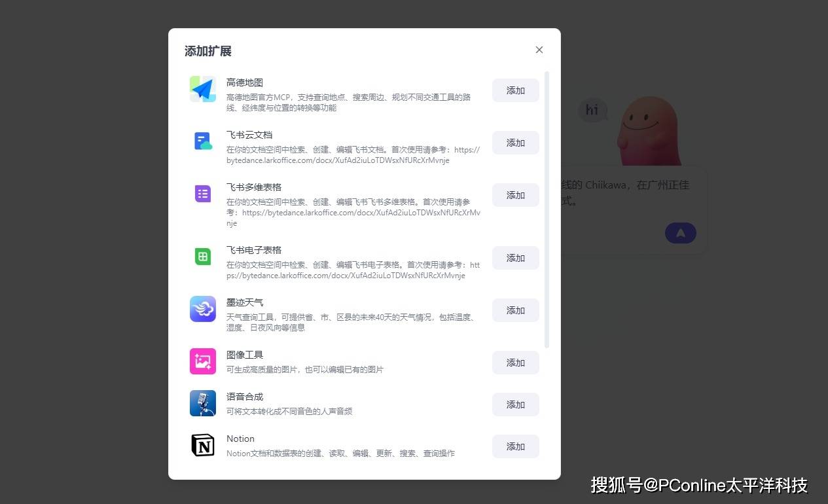Click the Notion title text

[240, 439]
